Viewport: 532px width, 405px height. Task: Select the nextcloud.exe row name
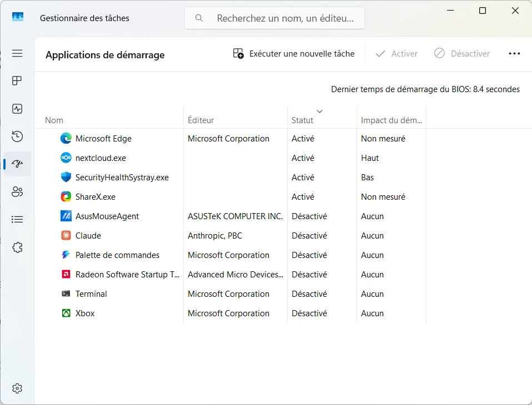(101, 158)
